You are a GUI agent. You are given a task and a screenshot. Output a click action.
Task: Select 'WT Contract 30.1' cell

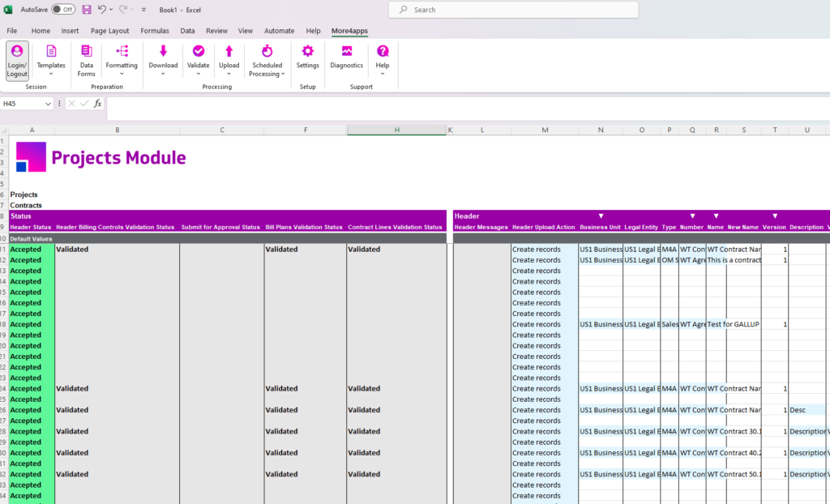pyautogui.click(x=734, y=431)
